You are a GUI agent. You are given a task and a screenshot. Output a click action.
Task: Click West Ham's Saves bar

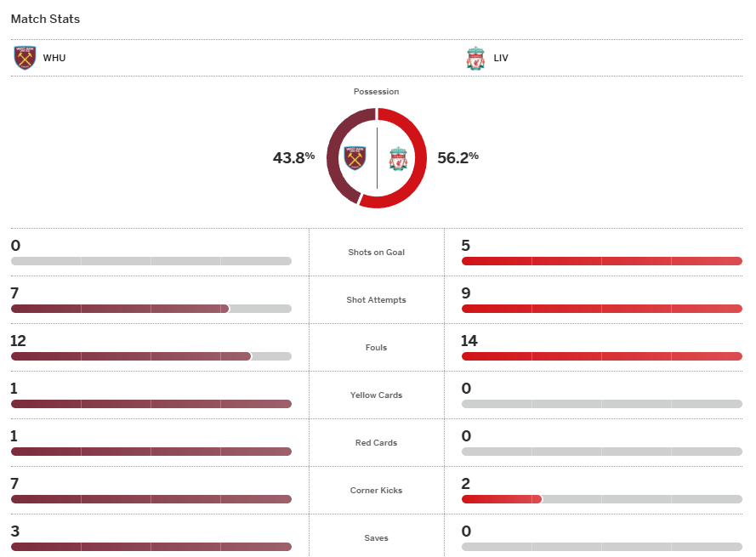(151, 547)
